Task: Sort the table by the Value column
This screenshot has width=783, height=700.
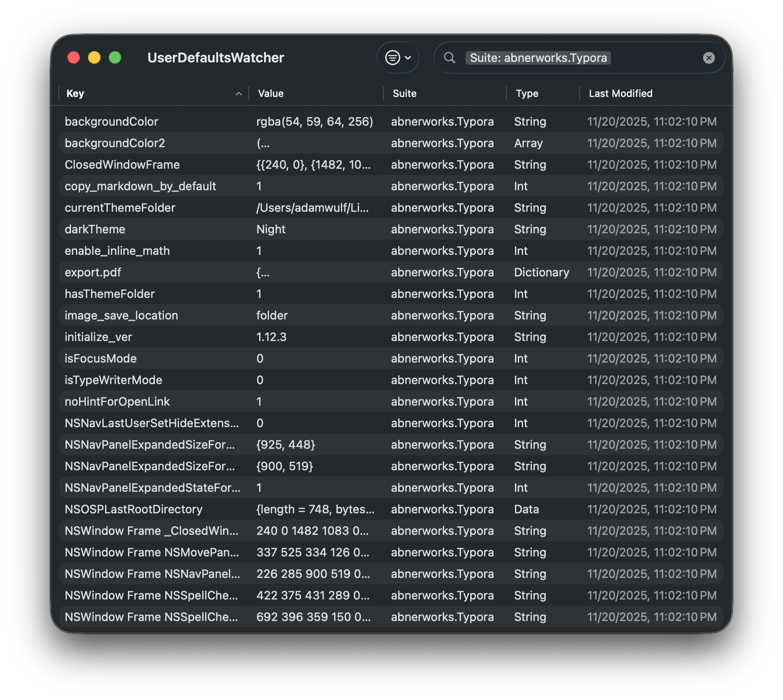Action: pos(270,93)
